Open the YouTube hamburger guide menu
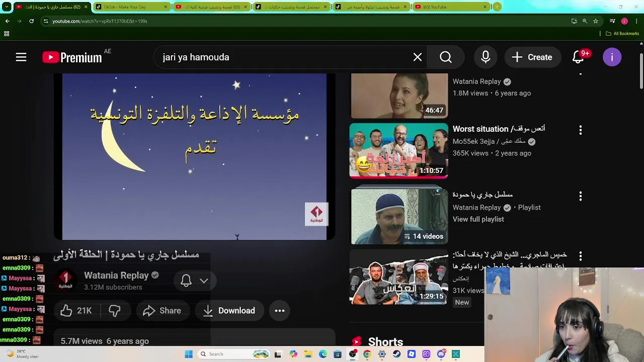 point(21,57)
